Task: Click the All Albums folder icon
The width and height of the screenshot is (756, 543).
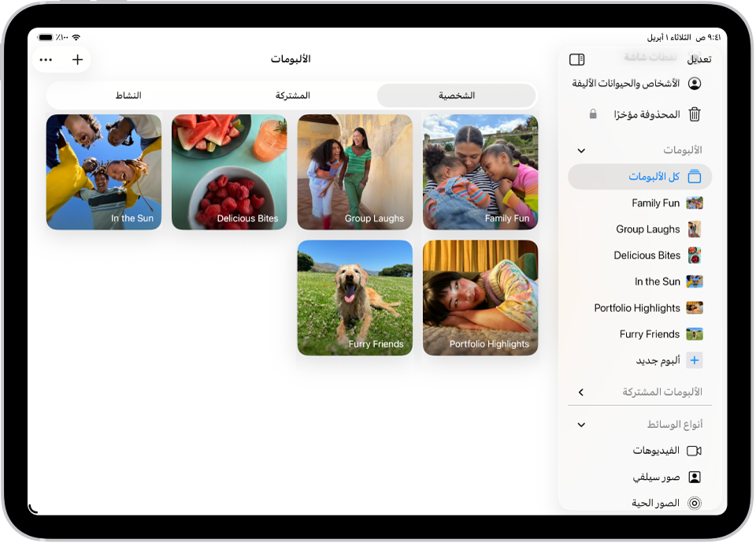Action: pyautogui.click(x=695, y=177)
